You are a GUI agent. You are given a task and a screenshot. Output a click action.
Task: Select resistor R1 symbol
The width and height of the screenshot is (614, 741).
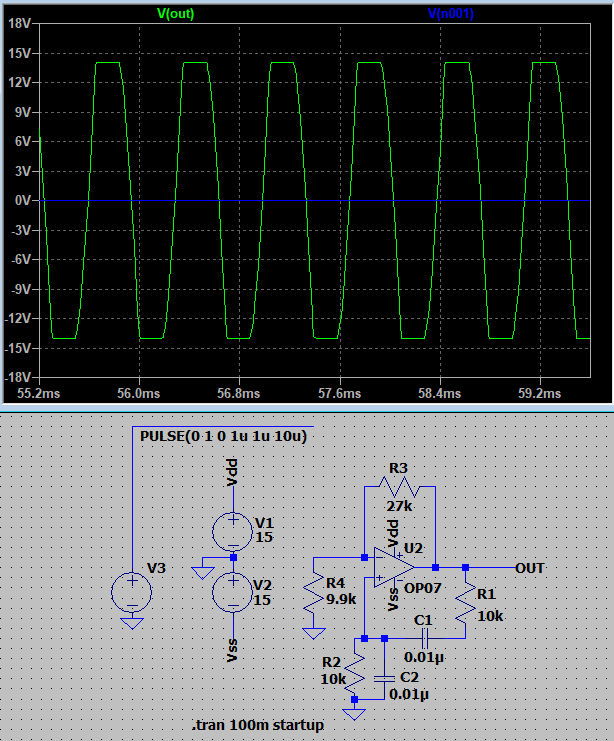pyautogui.click(x=466, y=602)
